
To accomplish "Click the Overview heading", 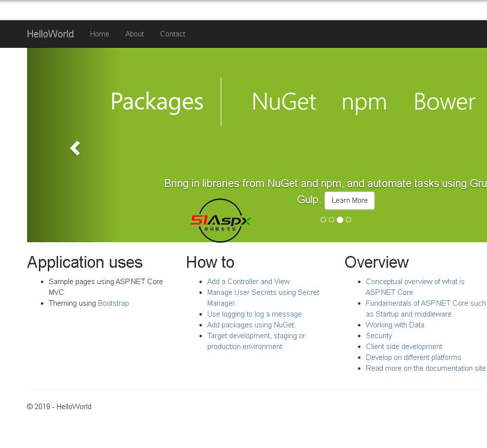I will coord(376,262).
